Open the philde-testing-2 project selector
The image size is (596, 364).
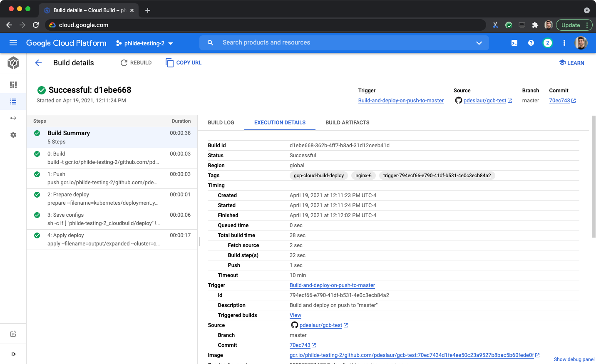(x=144, y=43)
